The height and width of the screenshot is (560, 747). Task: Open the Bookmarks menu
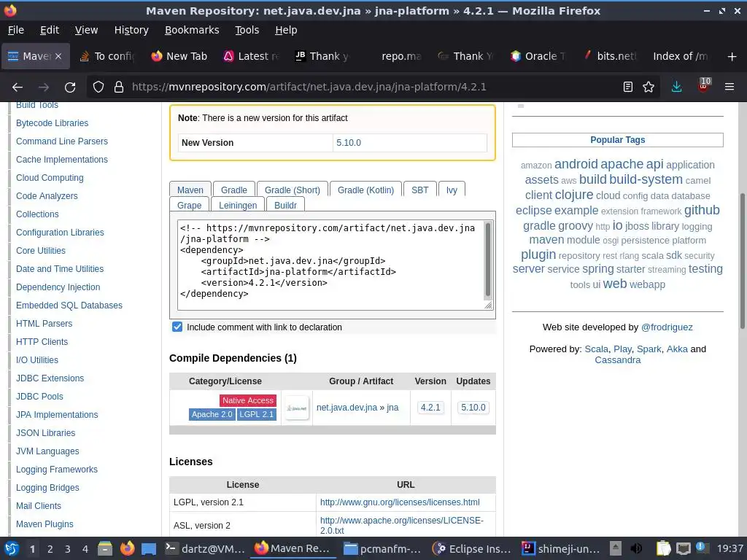click(192, 30)
